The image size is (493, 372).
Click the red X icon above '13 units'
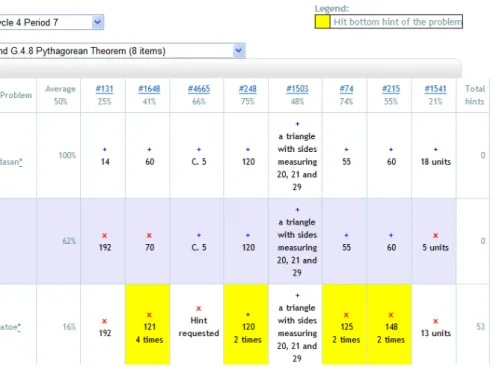(435, 321)
